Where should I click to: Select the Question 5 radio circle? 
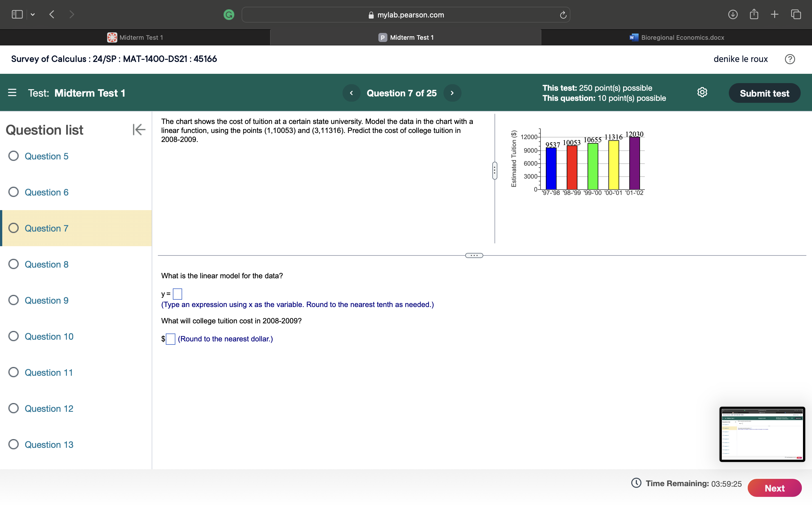14,156
